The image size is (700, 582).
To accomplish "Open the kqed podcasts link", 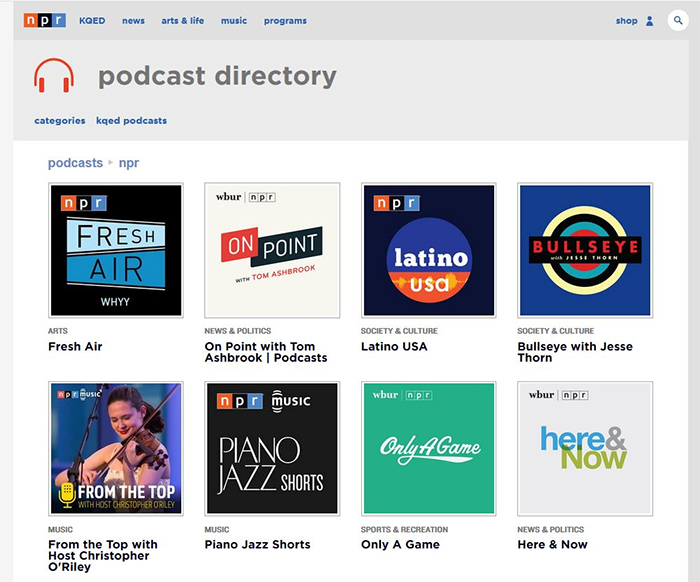I will coord(131,121).
